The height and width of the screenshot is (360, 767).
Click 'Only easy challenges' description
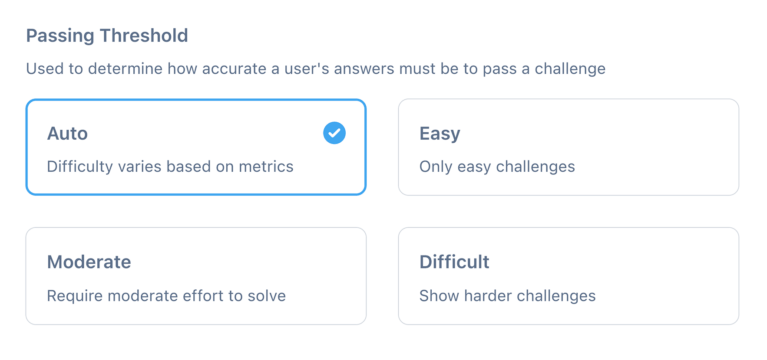pos(497,167)
